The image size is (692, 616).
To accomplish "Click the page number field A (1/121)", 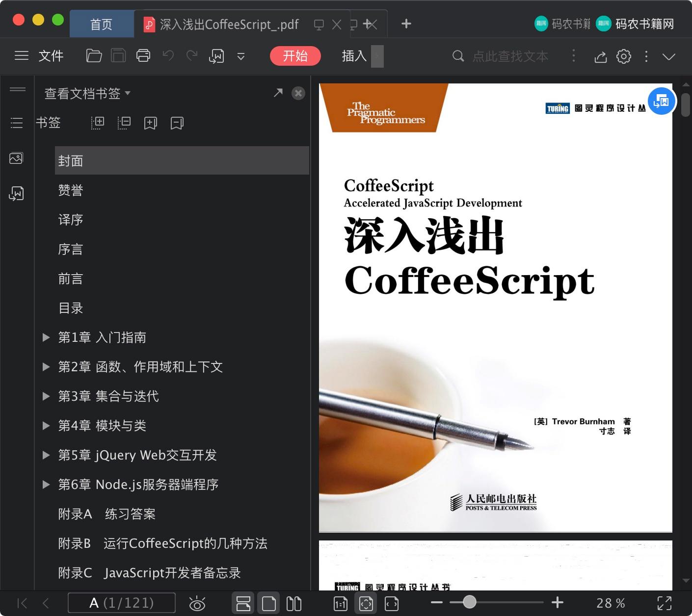I will pyautogui.click(x=122, y=603).
